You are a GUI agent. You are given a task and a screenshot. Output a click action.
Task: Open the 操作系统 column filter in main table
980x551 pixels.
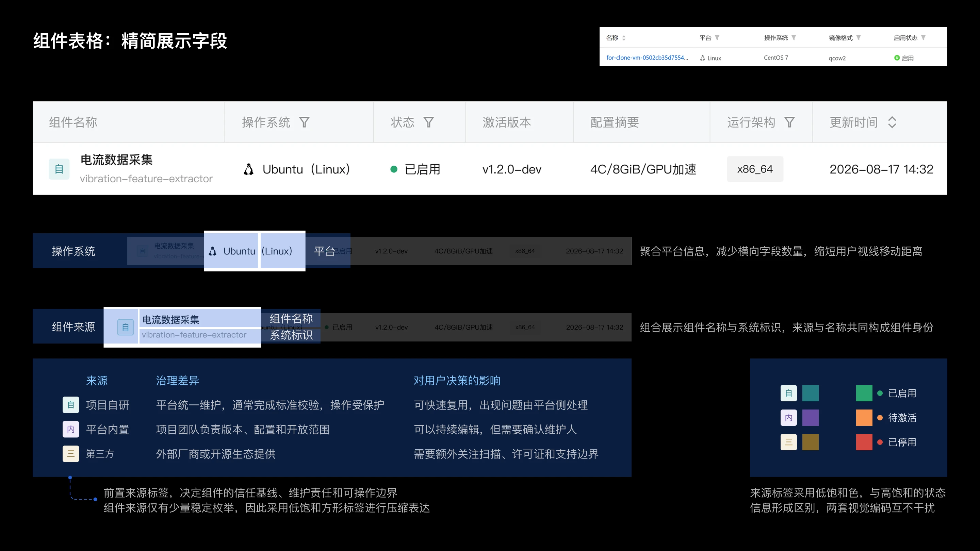pos(304,122)
